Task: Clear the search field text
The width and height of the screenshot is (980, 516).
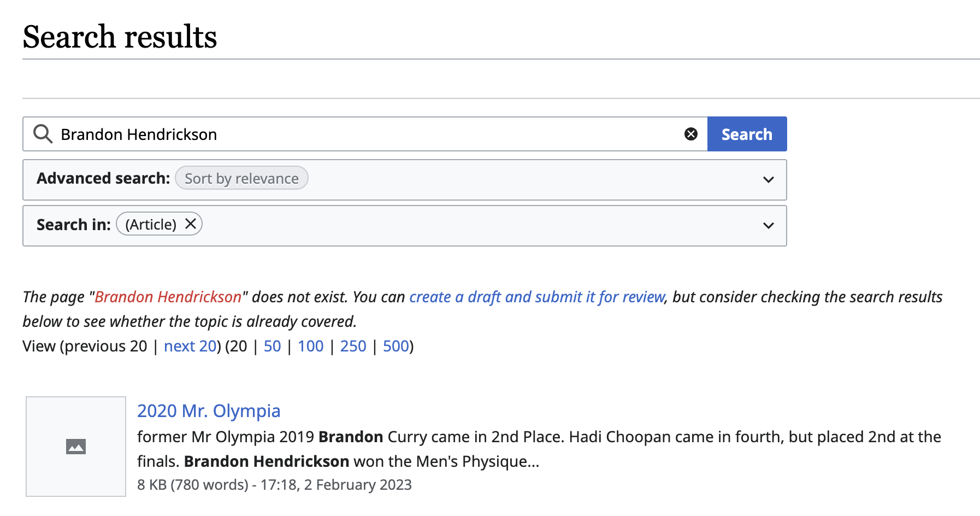Action: coord(691,134)
